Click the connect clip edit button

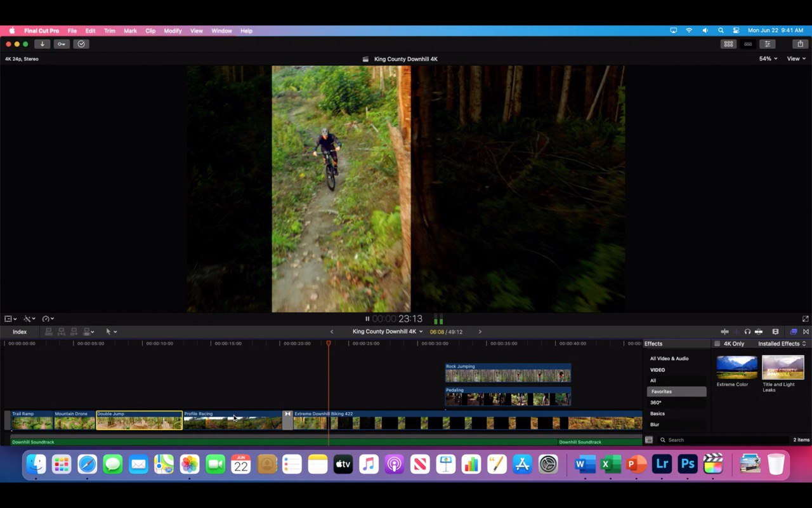[49, 331]
